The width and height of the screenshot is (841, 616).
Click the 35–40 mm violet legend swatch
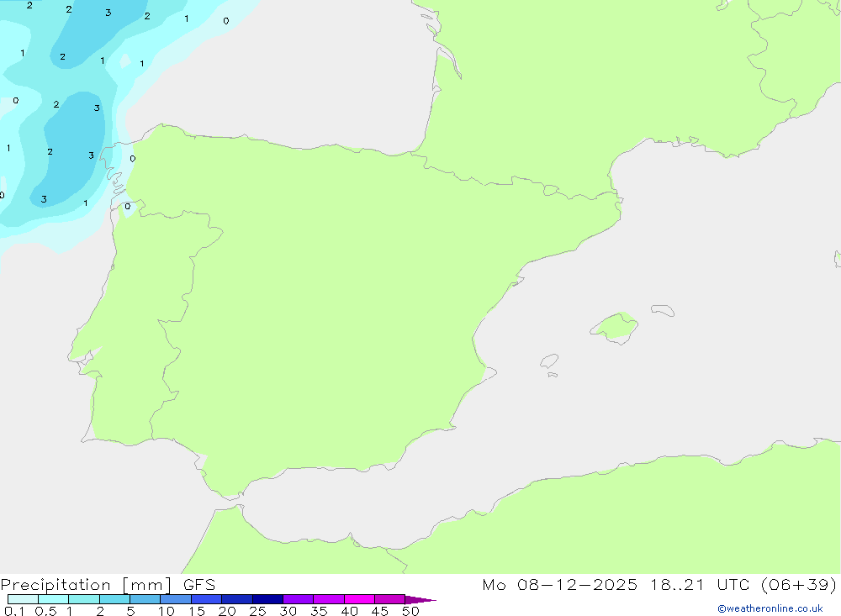[329, 599]
